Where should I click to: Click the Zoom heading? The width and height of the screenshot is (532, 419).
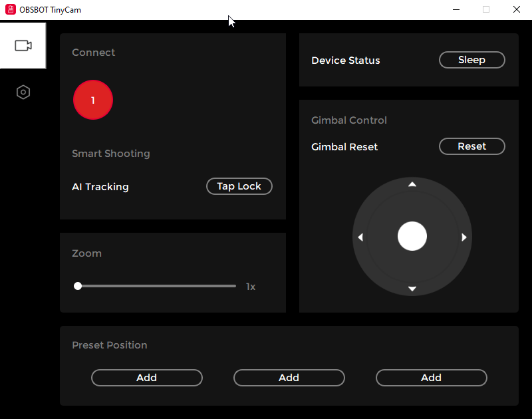pyautogui.click(x=86, y=253)
